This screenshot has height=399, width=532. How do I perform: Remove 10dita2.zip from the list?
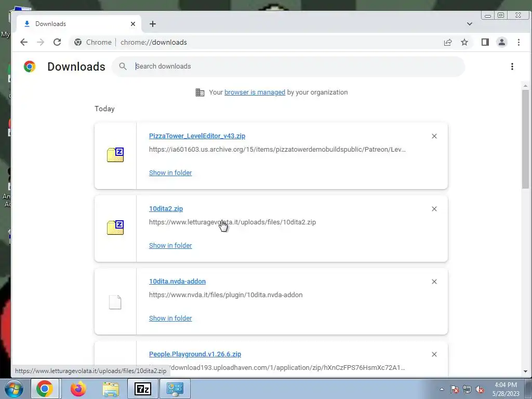tap(434, 209)
